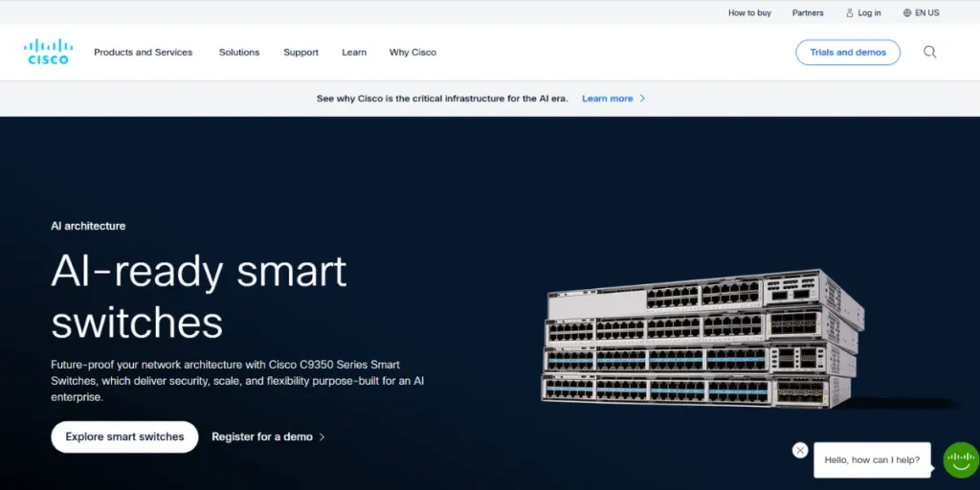This screenshot has height=490, width=980.
Task: Open the Why Cisco menu
Action: click(x=412, y=53)
